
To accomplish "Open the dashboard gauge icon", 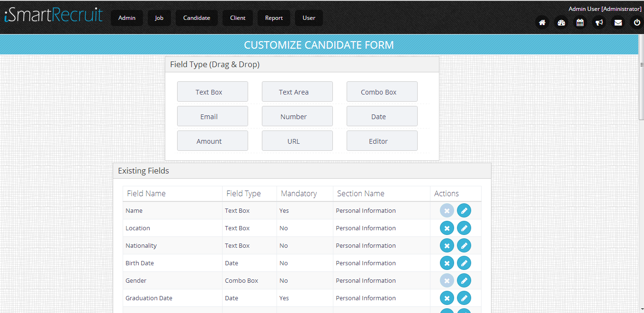I will tap(561, 23).
